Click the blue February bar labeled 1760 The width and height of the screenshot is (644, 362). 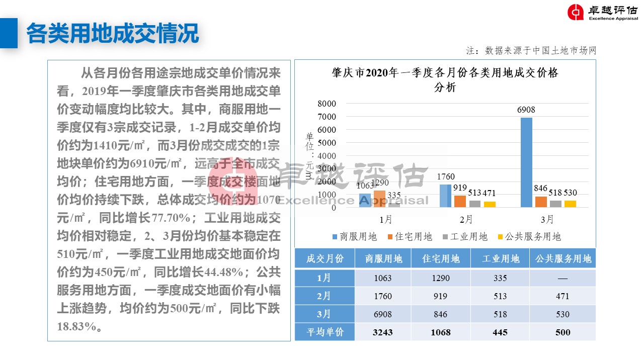coord(446,196)
